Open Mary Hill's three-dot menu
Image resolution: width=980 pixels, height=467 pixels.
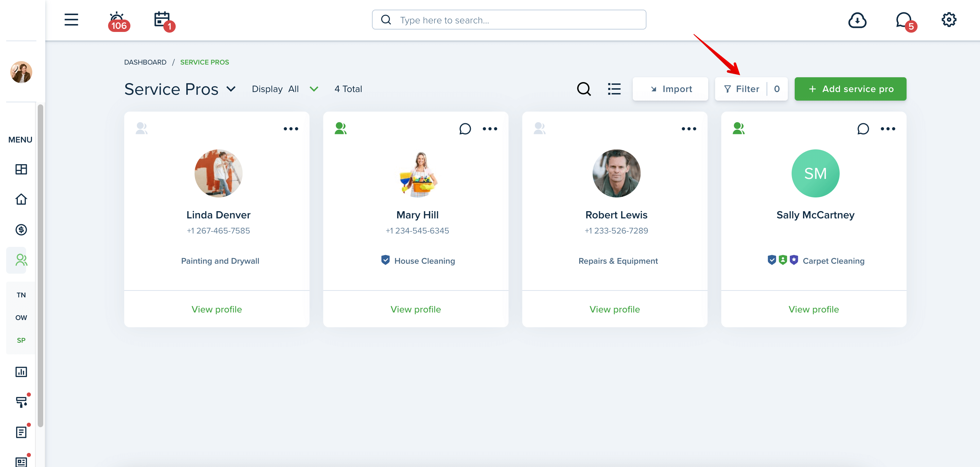coord(490,129)
